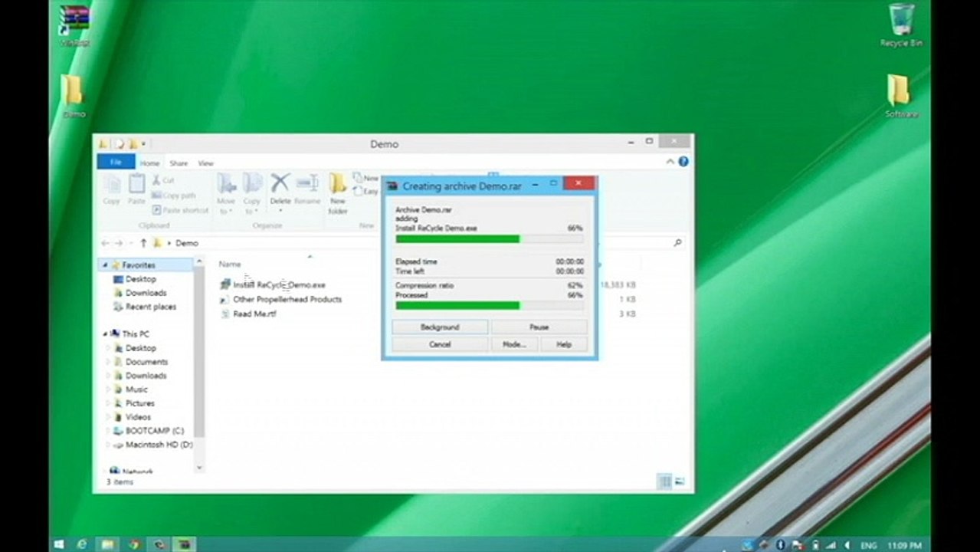Click the Explorer back arrow
980x552 pixels.
pos(106,243)
